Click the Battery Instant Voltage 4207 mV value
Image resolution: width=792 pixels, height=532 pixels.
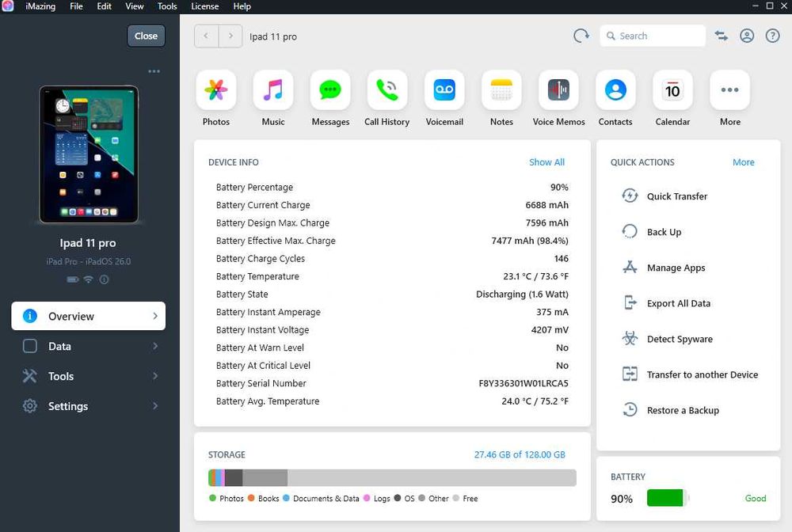tap(550, 329)
